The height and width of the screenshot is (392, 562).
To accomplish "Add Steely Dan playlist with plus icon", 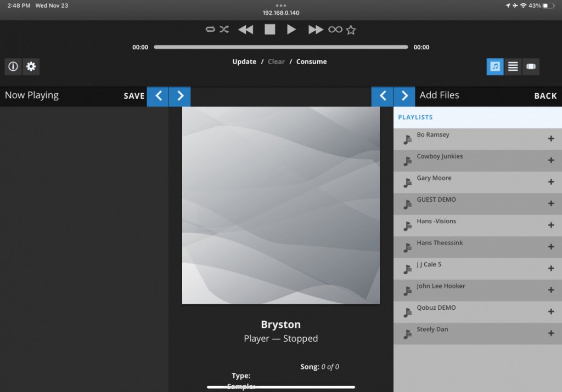I will pyautogui.click(x=551, y=333).
